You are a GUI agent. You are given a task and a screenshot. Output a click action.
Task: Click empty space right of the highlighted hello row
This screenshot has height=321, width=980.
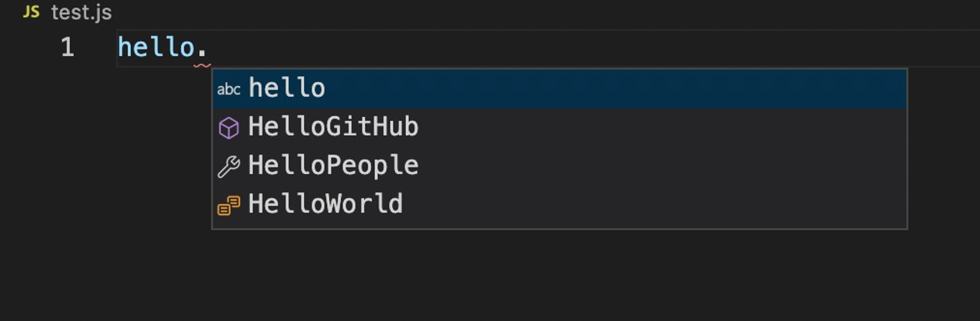click(612, 89)
